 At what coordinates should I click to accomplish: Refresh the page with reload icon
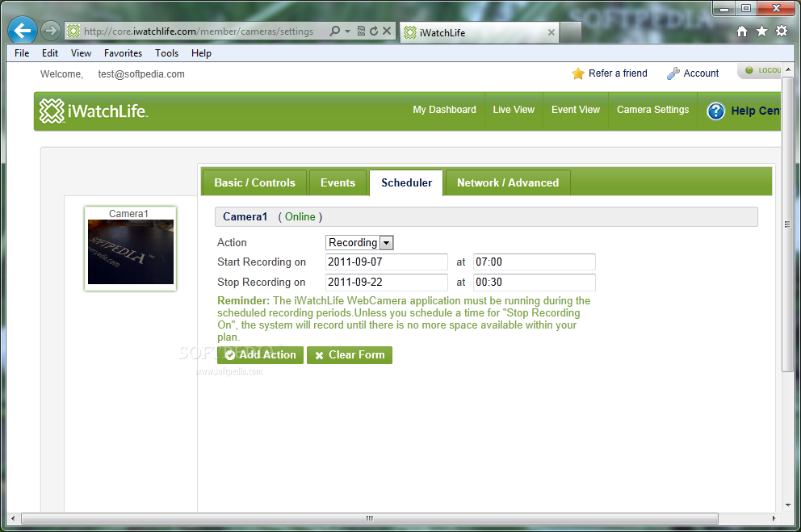(x=374, y=31)
